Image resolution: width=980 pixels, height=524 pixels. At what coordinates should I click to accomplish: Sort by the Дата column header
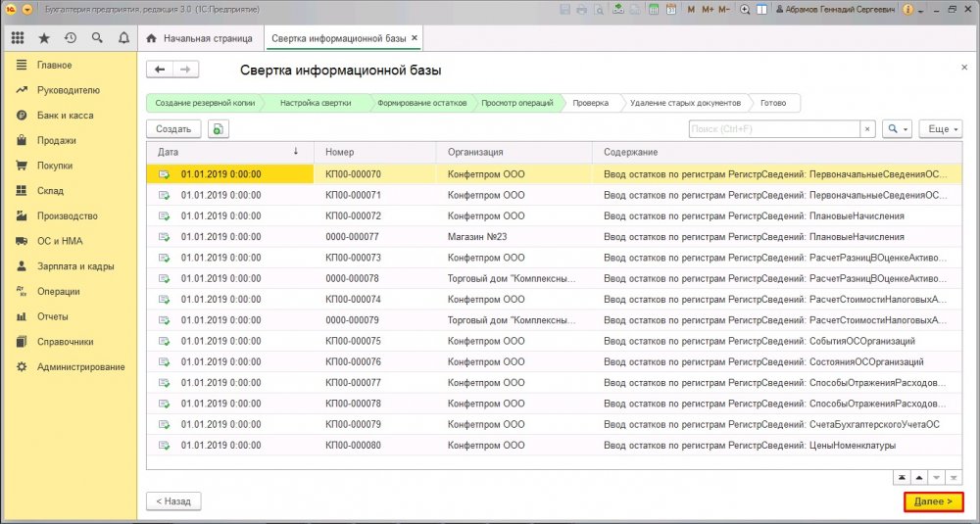pyautogui.click(x=229, y=152)
